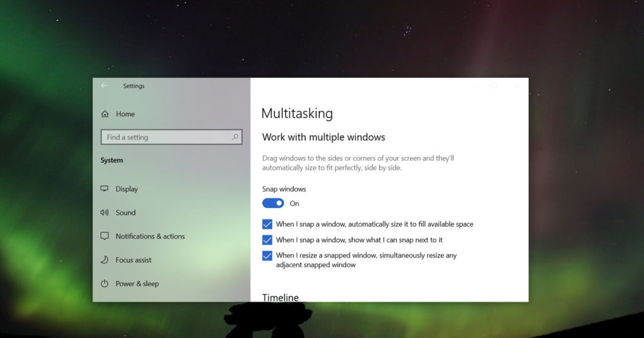
Task: Click the Power & sleep power icon
Action: tap(105, 284)
